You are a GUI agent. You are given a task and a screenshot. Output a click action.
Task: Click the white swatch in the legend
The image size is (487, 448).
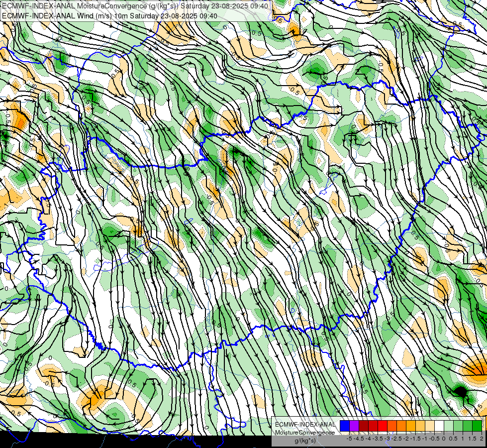point(439,426)
